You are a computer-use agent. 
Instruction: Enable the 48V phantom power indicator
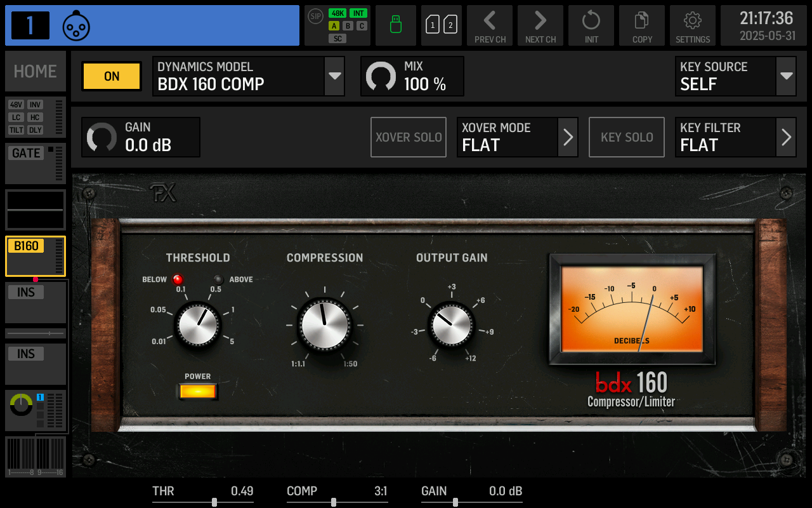coord(17,105)
